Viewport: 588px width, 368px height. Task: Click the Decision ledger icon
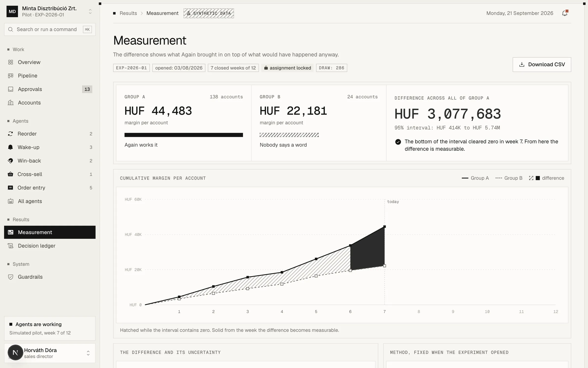pos(11,246)
